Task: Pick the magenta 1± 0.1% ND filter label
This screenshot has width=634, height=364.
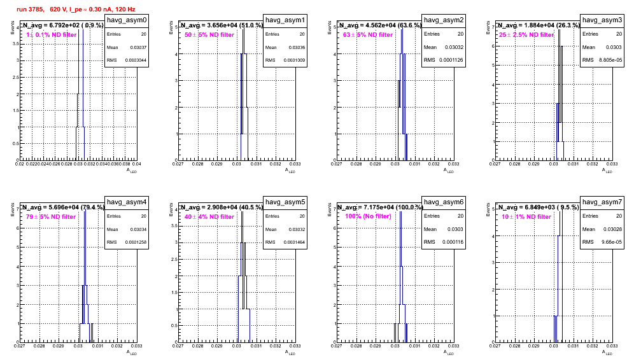Action: pos(52,35)
